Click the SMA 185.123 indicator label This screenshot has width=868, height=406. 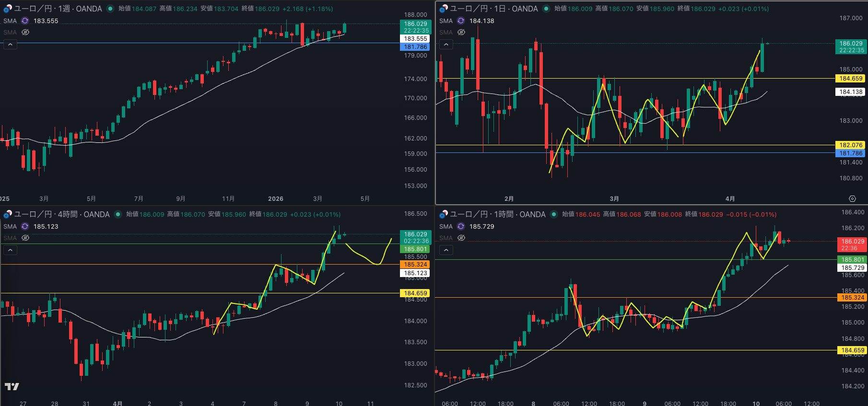46,227
